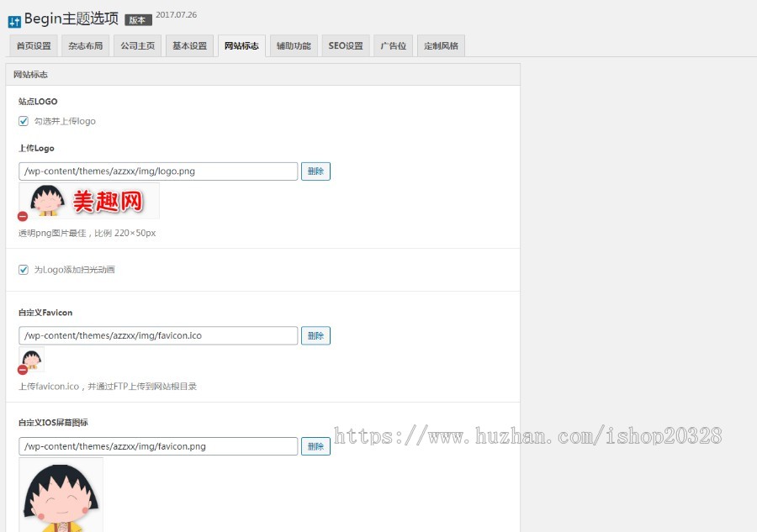Uncheck the 勾选并上传logo checkbox
The width and height of the screenshot is (757, 532).
[x=24, y=121]
